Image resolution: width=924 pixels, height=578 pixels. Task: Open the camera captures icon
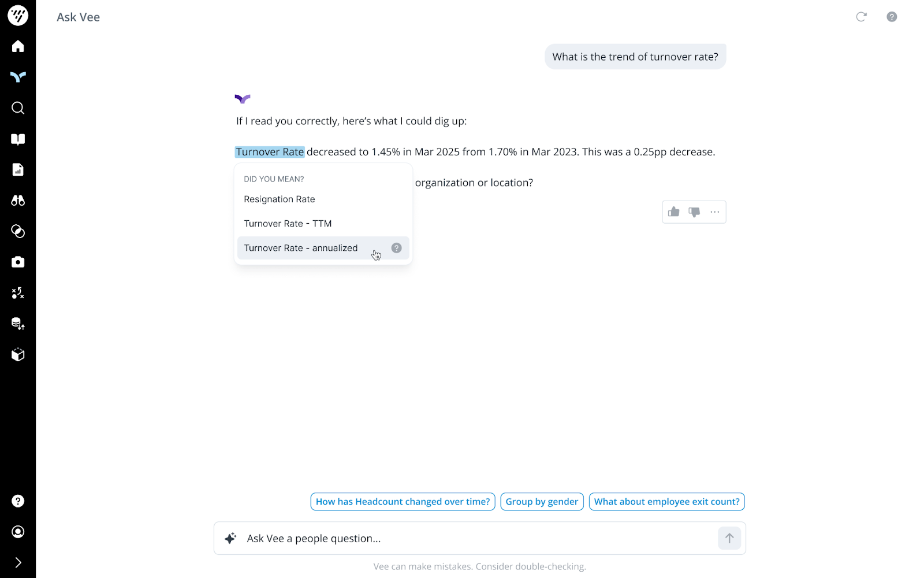(18, 262)
